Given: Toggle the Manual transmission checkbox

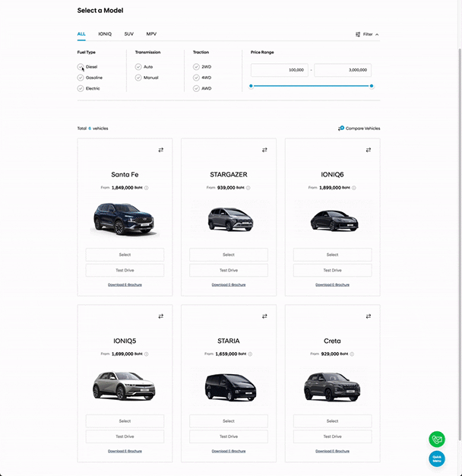Looking at the screenshot, I should (x=138, y=78).
